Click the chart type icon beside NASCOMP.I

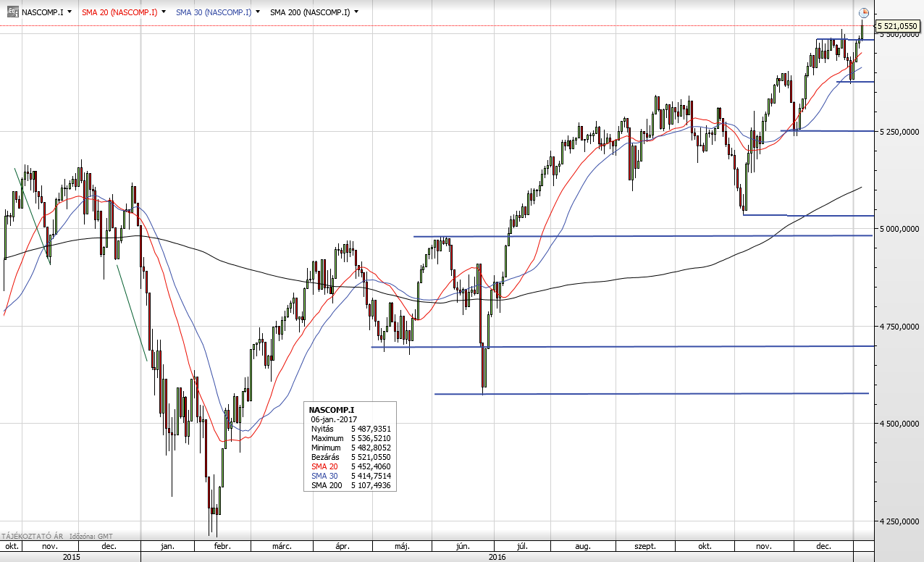12,12
